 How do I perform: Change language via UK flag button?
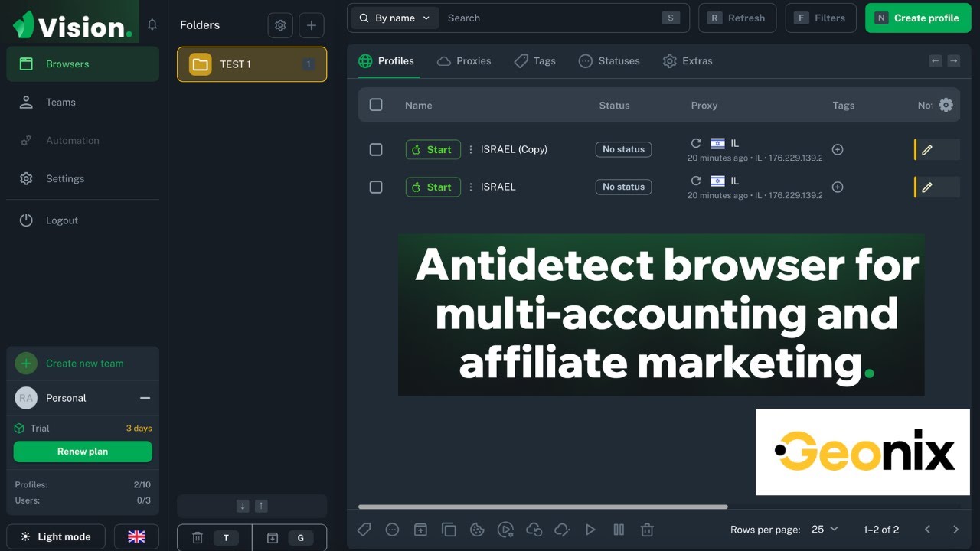136,536
